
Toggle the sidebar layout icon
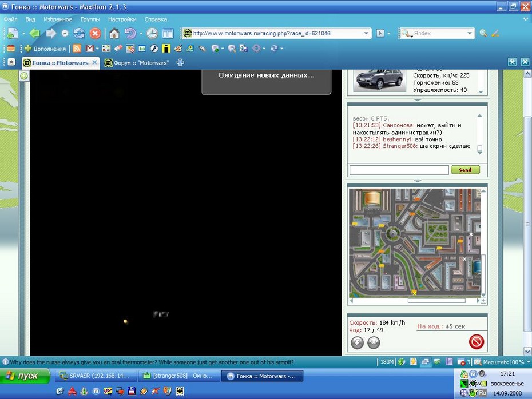[x=168, y=33]
